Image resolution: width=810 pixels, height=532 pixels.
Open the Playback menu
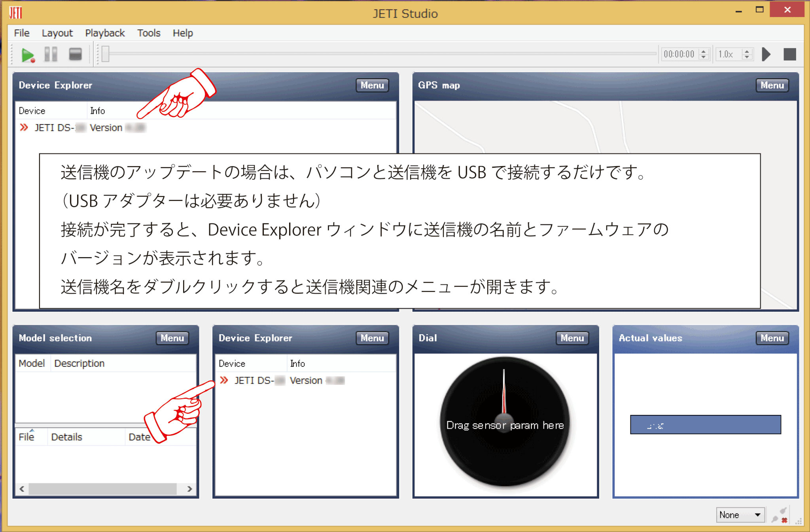[105, 33]
